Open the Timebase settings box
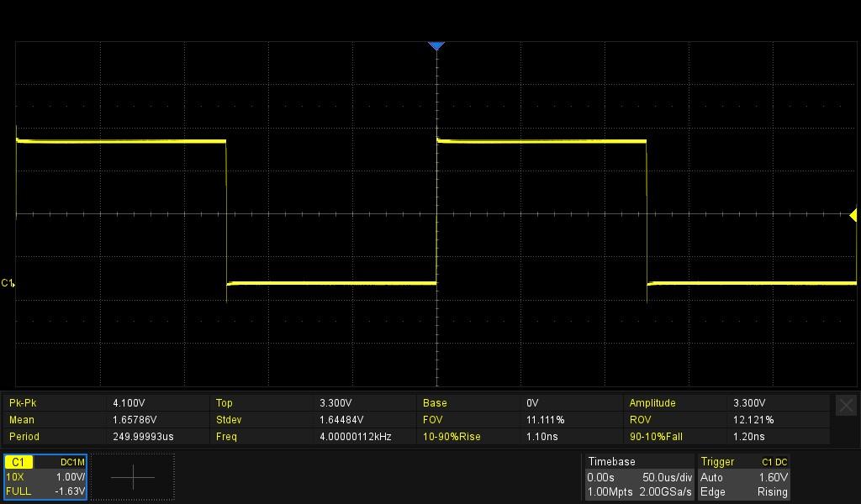Viewport: 861px width, 504px height. (639, 476)
